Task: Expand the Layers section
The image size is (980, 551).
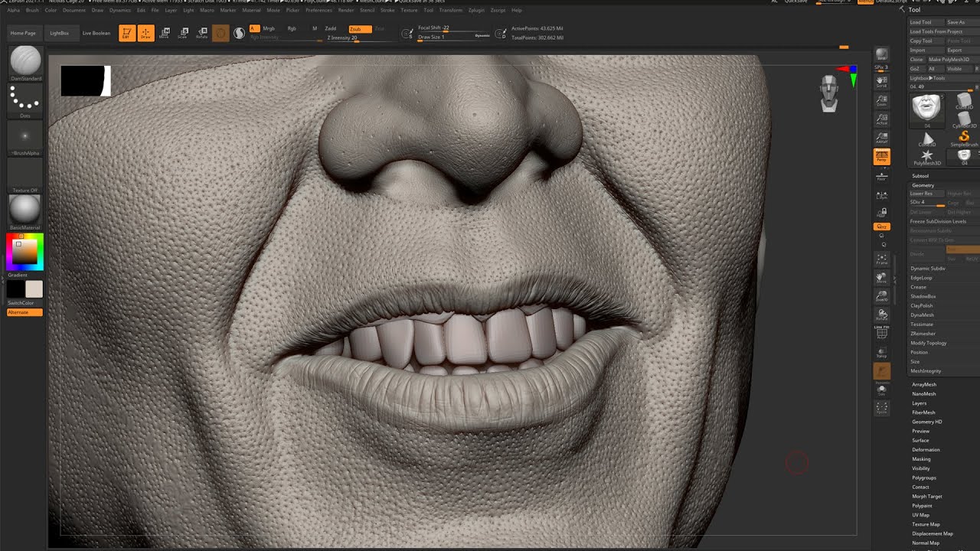Action: 919,403
